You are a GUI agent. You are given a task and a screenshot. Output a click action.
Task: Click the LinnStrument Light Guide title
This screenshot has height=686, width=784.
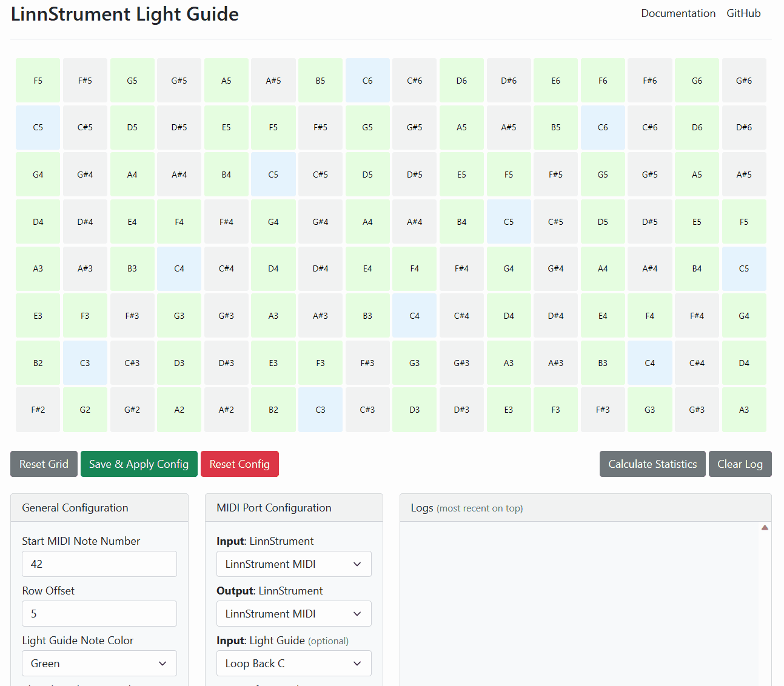click(x=125, y=13)
